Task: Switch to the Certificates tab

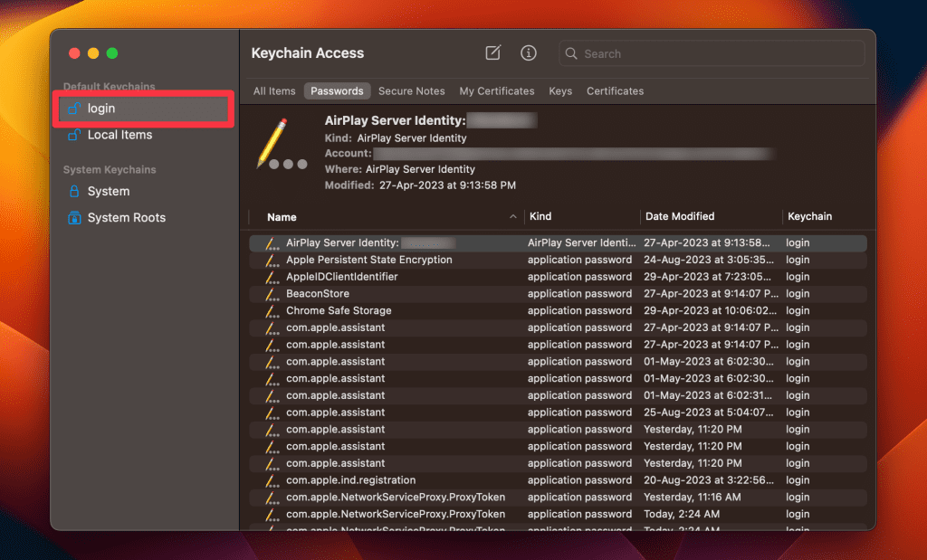Action: (615, 91)
